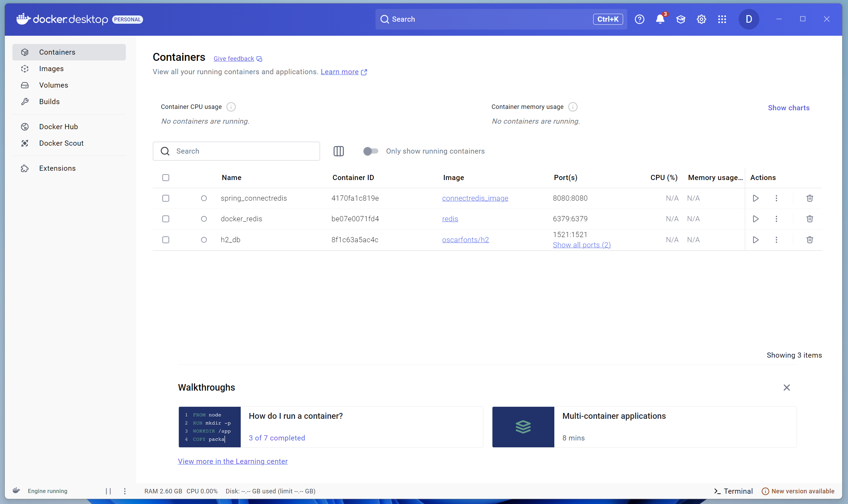Open Docker Scout from the sidebar

tap(69, 143)
